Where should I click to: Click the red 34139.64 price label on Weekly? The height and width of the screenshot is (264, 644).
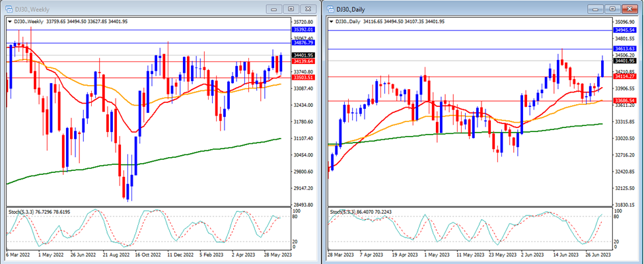303,61
